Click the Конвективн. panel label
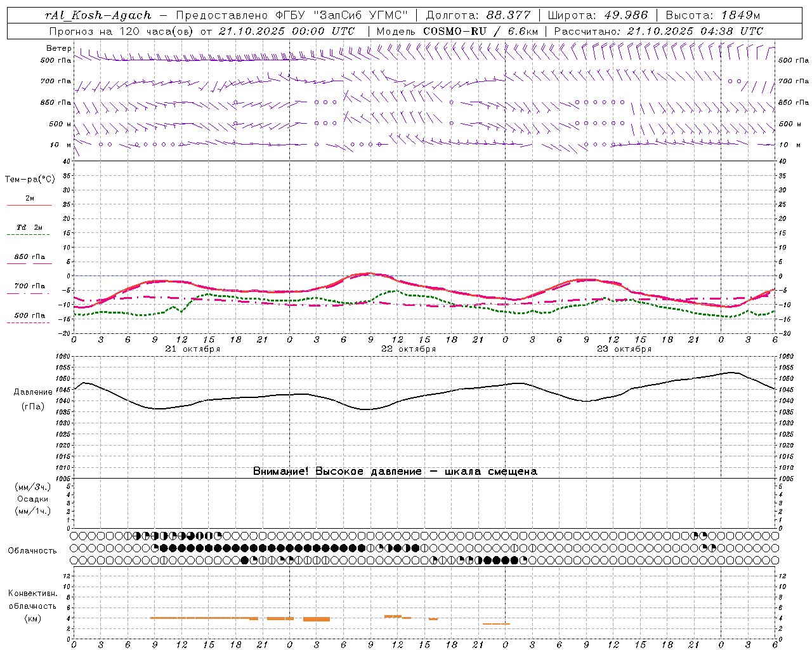Viewport: 812px width, 650px height. point(32,594)
